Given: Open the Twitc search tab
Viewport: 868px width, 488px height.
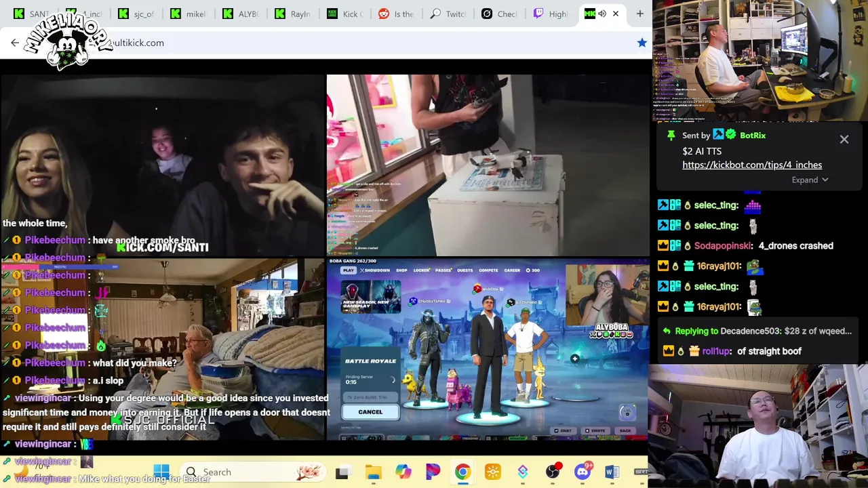Looking at the screenshot, I should 450,14.
